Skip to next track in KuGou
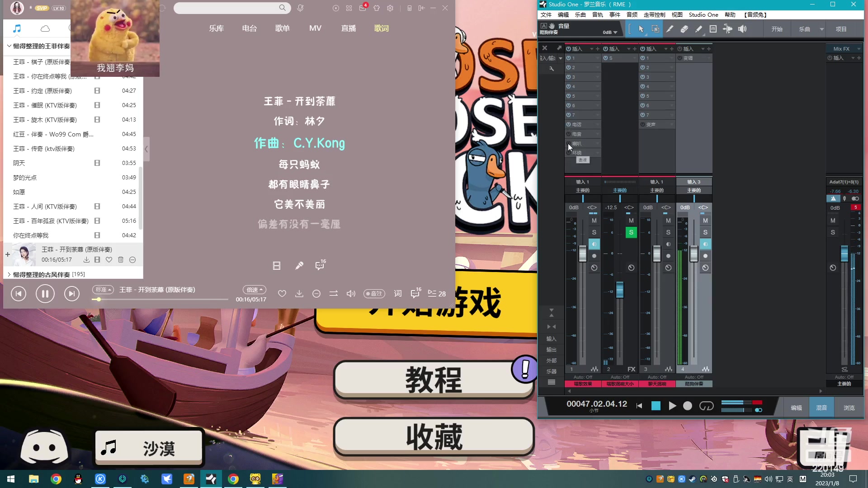Screen dimensions: 868x488 tap(71, 294)
